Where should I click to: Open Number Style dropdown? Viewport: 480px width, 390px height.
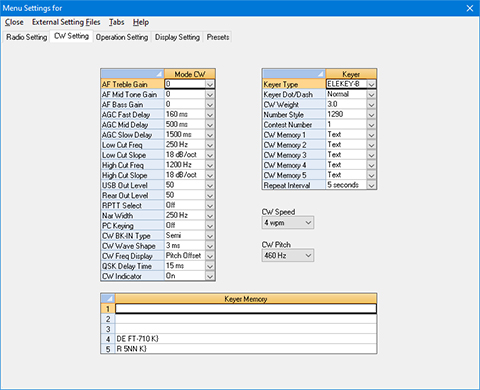coord(371,115)
